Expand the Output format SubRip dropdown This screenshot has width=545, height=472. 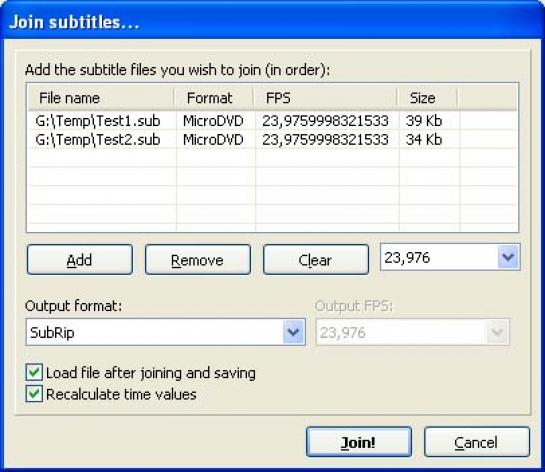294,332
